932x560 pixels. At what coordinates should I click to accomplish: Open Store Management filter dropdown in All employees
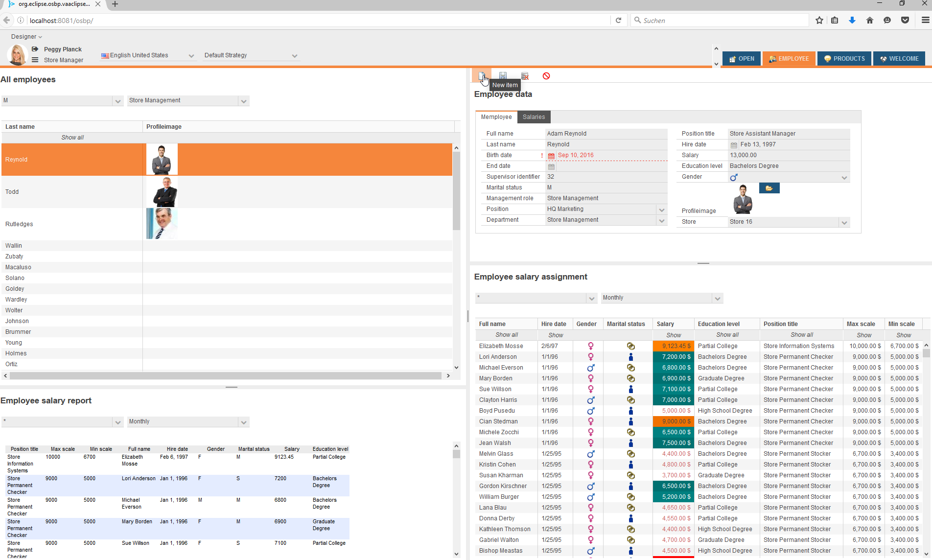[x=244, y=101]
